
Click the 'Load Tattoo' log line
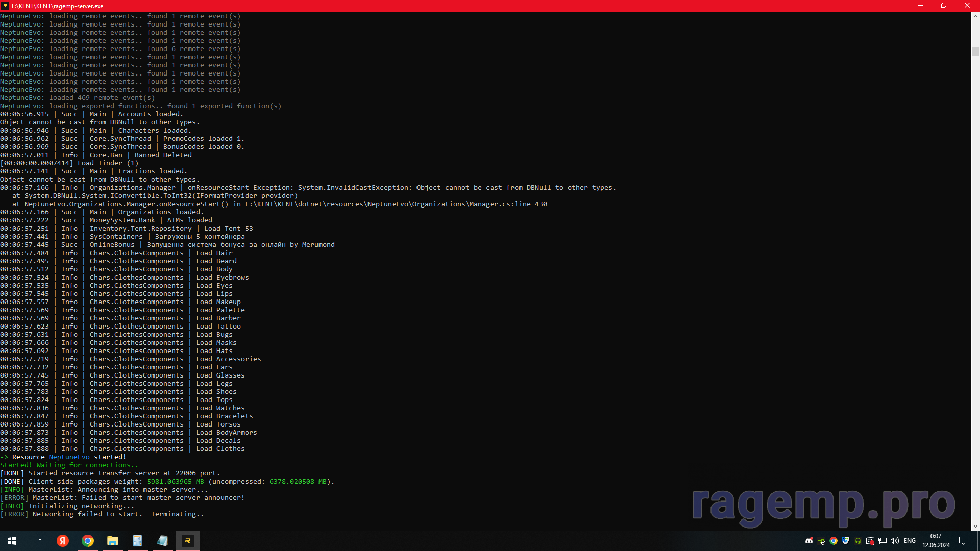click(120, 327)
